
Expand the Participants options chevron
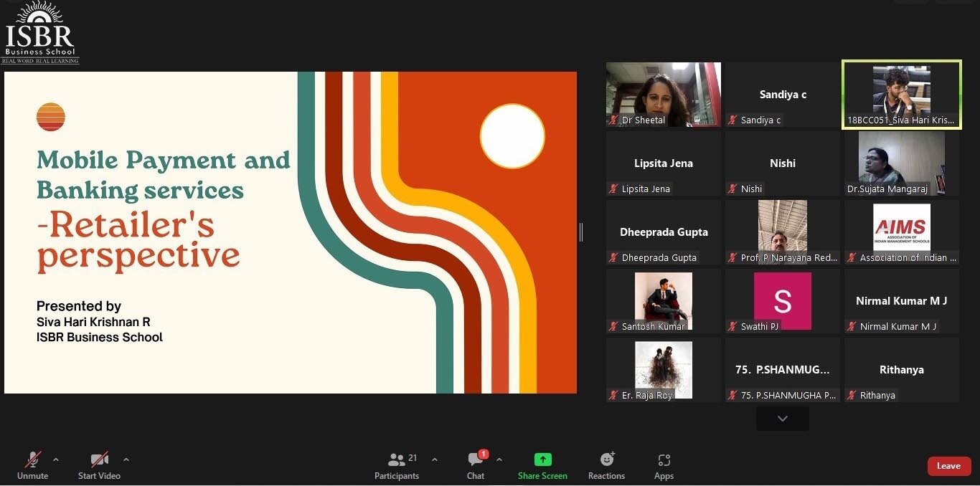click(x=435, y=459)
